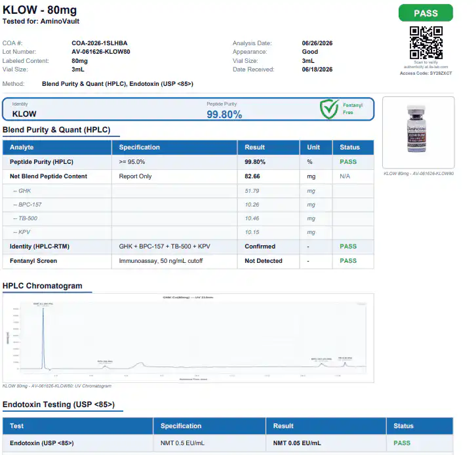Click the HPLC chromatogram plot image
The image size is (476, 455).
tap(188, 338)
